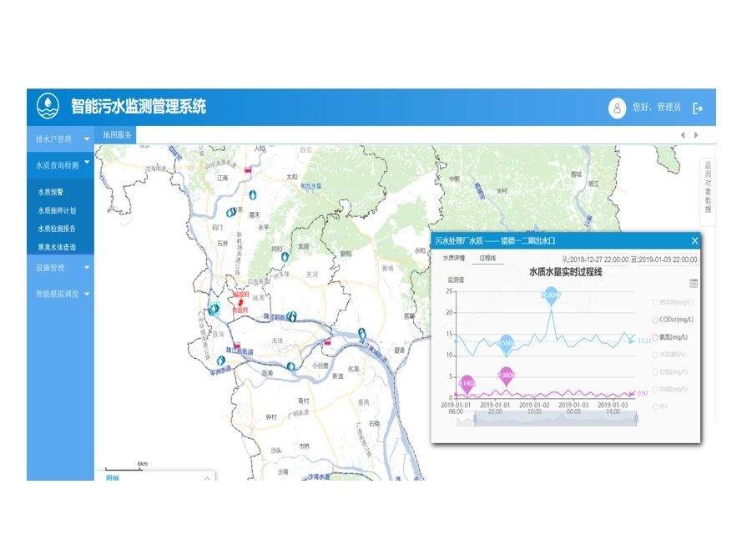Viewport: 747px width, 560px height.
Task: Select the 水质查询检测 menu item
Action: [57, 165]
